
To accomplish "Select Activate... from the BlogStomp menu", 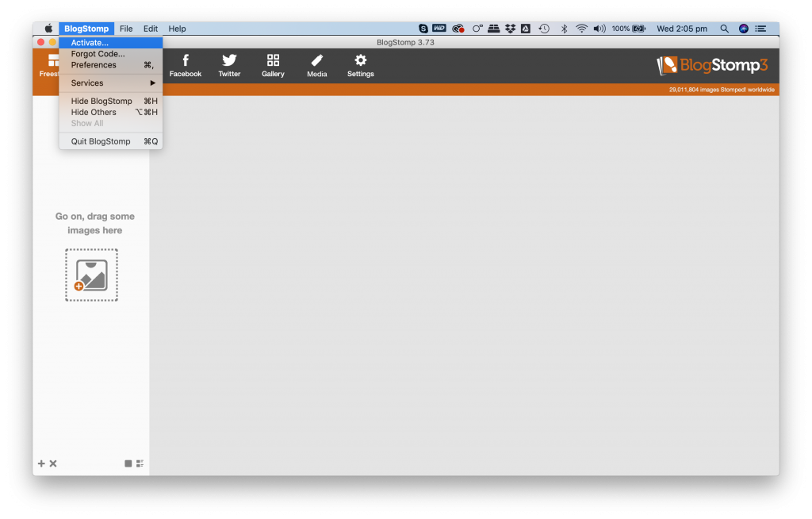I will point(111,43).
